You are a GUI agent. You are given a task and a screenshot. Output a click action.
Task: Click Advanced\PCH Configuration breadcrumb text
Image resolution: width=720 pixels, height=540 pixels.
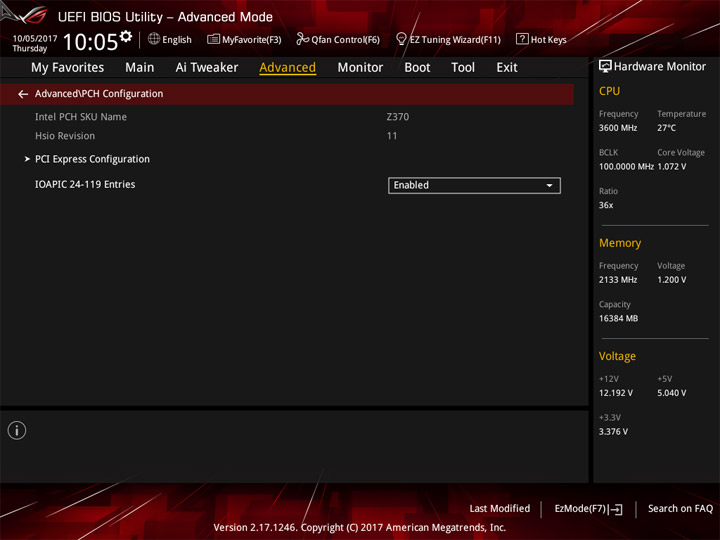(99, 94)
